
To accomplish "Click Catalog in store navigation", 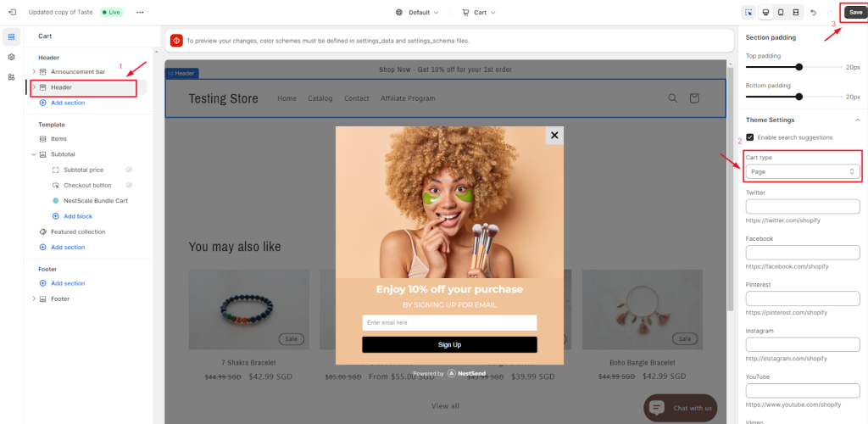I will 320,98.
